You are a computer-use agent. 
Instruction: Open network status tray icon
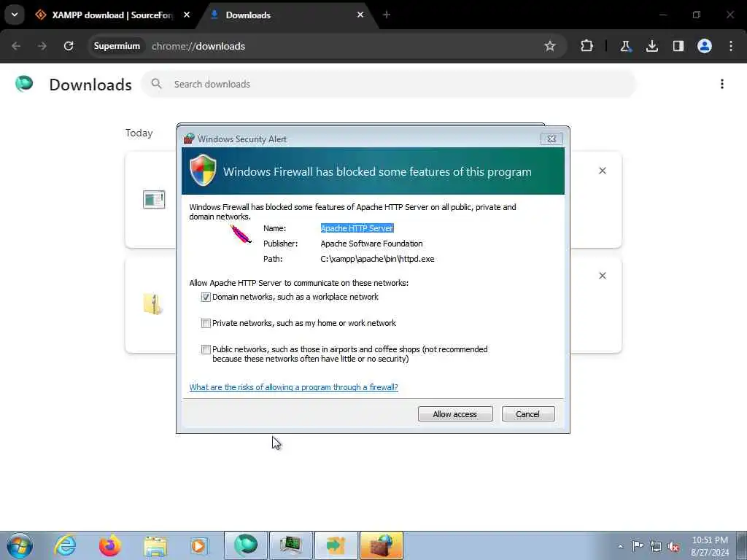pos(656,546)
